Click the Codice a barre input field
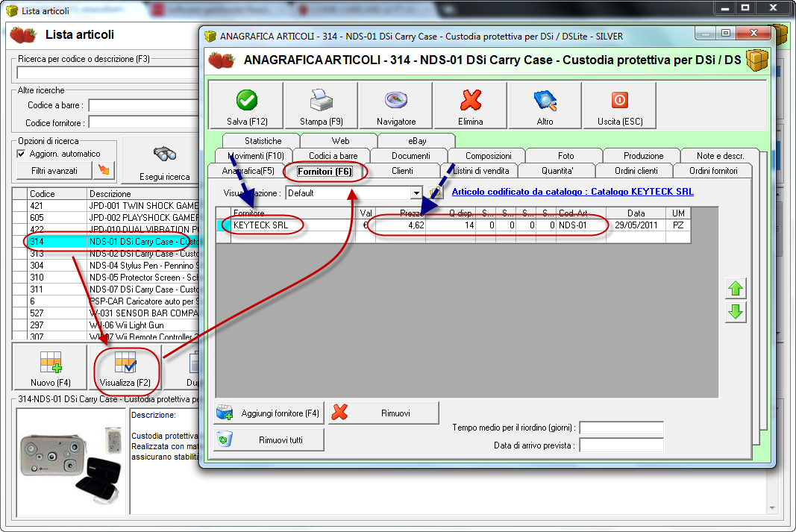The image size is (796, 532). tap(144, 105)
